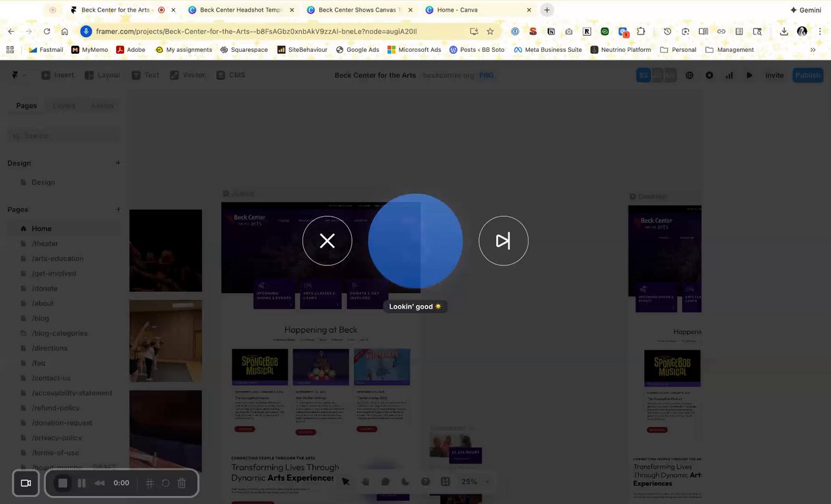
Task: Add a new page under Pages
Action: (118, 210)
